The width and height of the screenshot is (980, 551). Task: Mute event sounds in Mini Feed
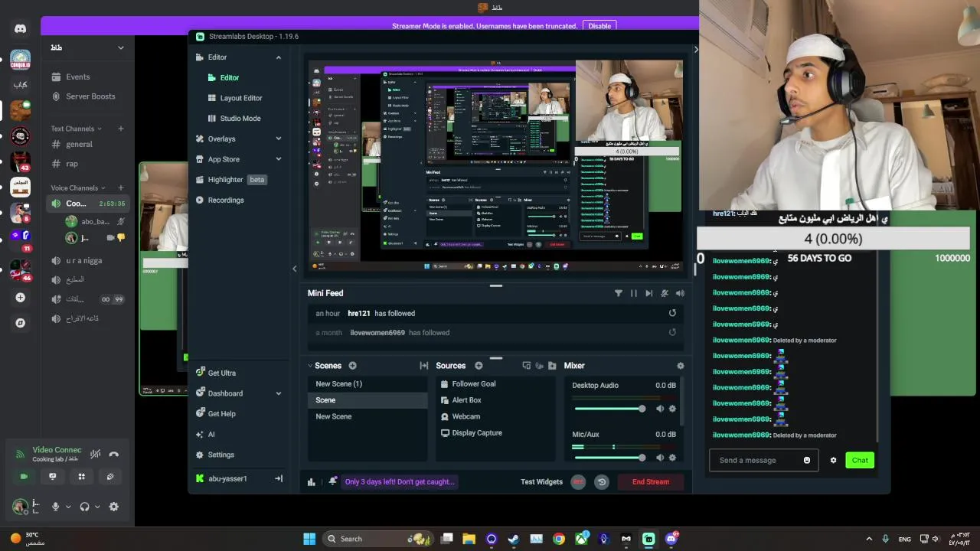[x=665, y=293]
